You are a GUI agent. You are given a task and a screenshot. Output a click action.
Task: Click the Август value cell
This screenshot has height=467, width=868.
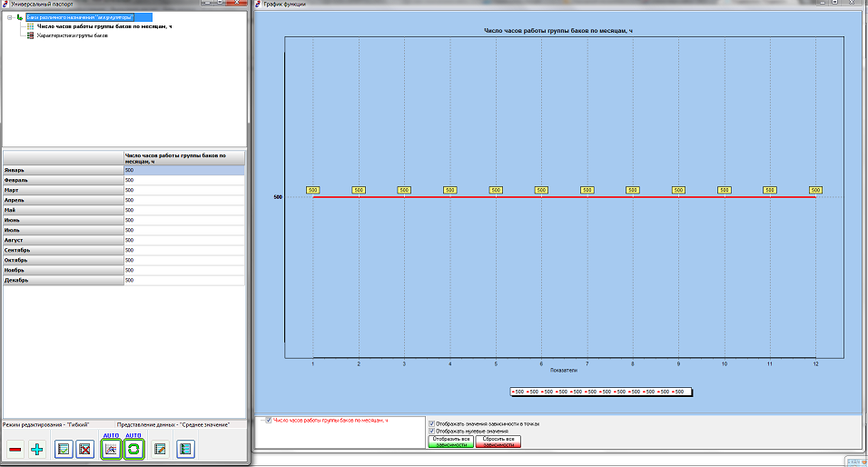tap(183, 241)
